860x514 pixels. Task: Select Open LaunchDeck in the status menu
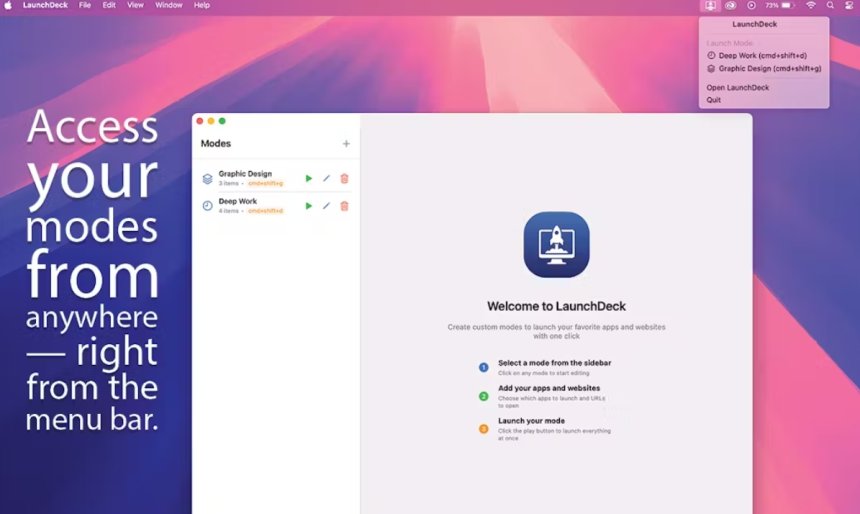click(738, 87)
